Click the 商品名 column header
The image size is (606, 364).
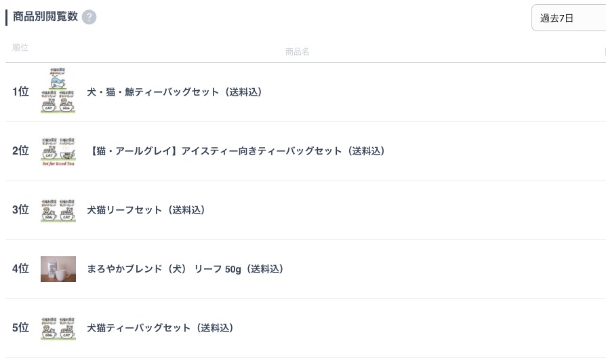[x=297, y=52]
